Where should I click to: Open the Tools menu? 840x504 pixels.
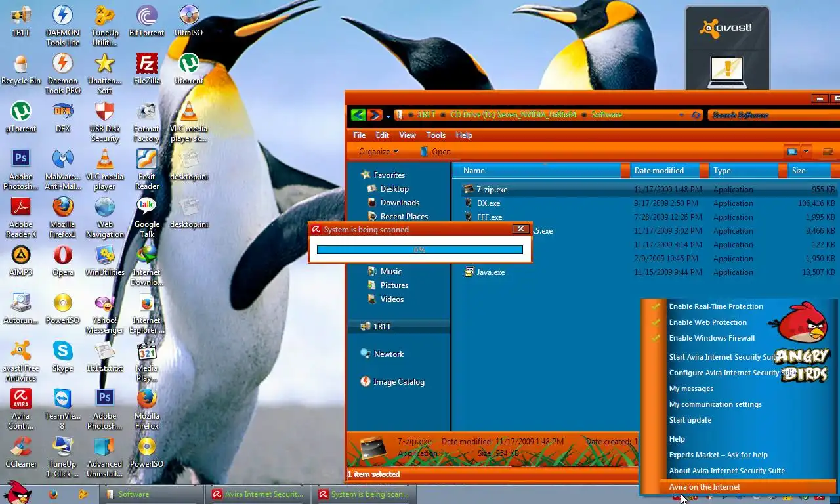point(436,135)
